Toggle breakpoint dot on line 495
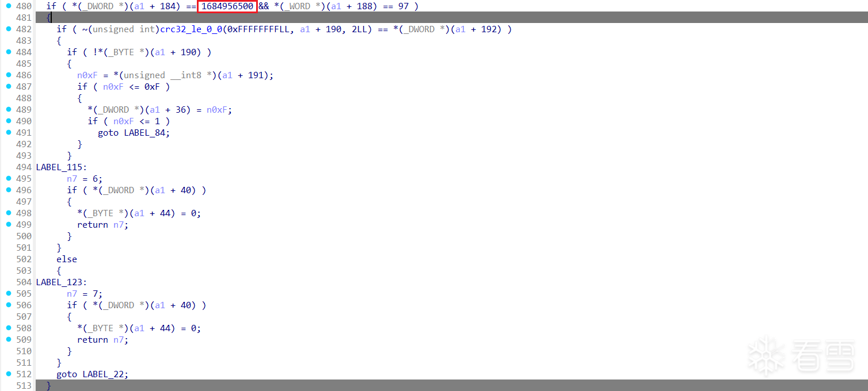Viewport: 868px width, 391px height. [x=9, y=178]
